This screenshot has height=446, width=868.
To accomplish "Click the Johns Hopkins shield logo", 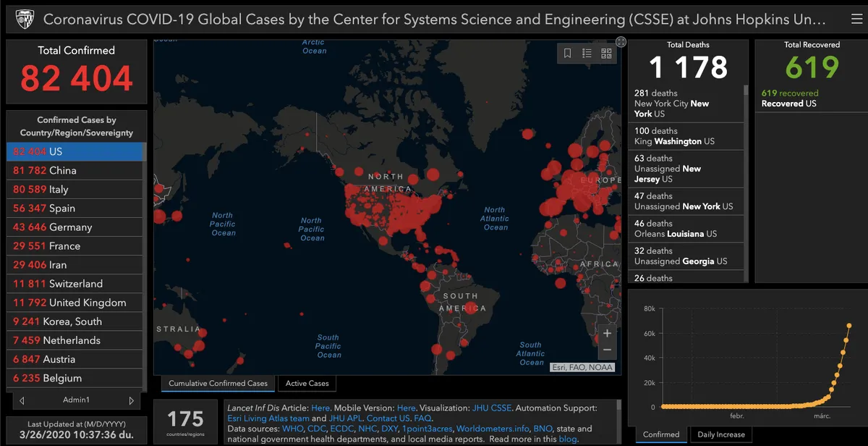I will point(24,19).
